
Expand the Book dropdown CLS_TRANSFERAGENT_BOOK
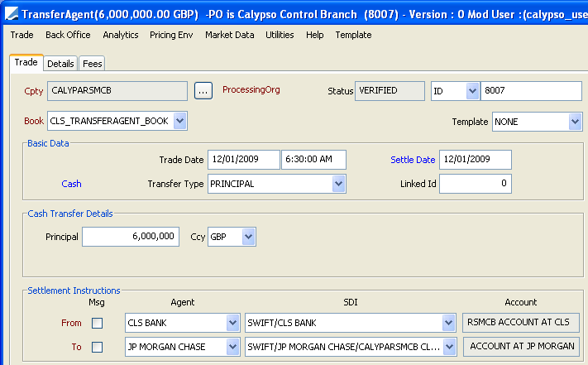click(x=180, y=121)
